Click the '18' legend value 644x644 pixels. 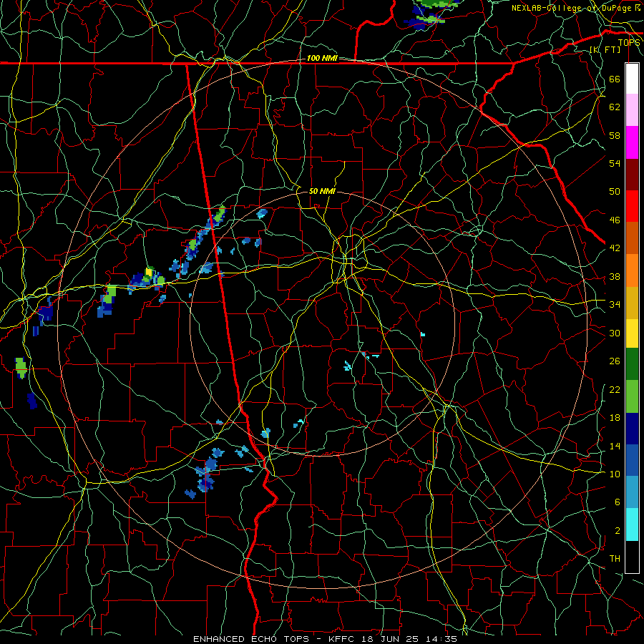pos(615,418)
